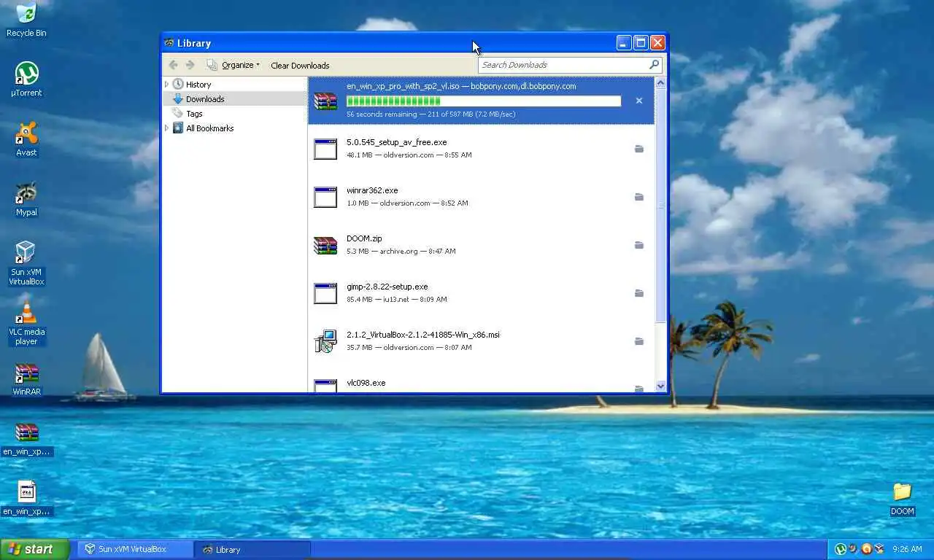Screen dimensions: 934x560
Task: Select All Bookmarks in the sidebar
Action: (210, 128)
